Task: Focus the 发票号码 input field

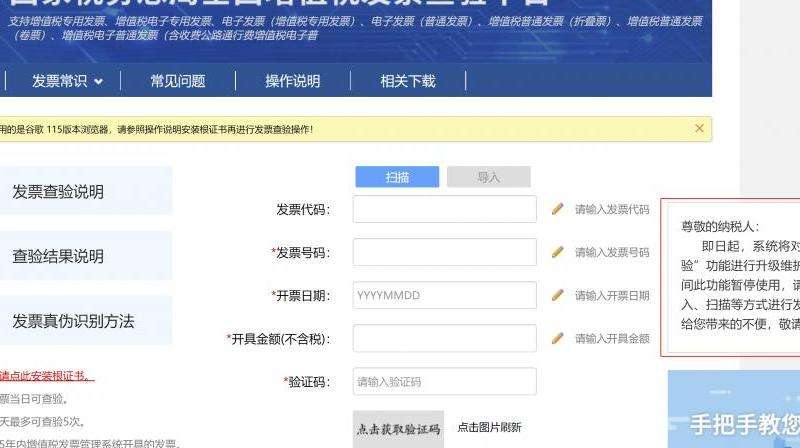Action: [x=444, y=252]
